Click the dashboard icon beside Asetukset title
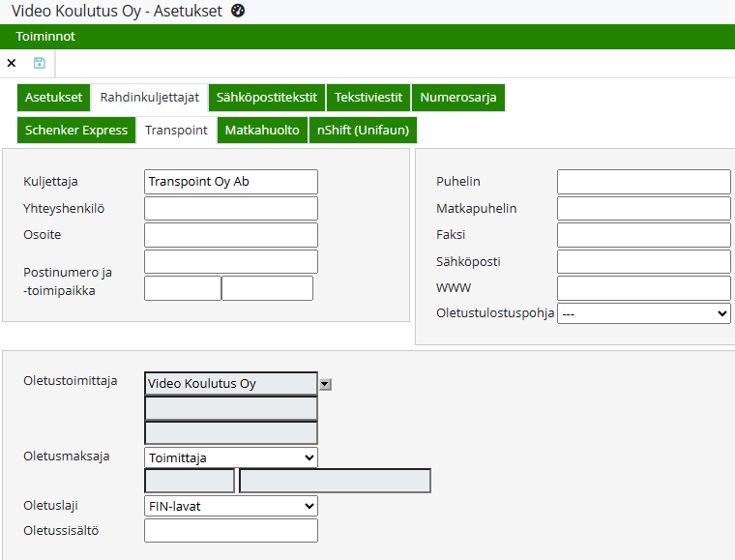This screenshot has width=735, height=560. click(x=238, y=11)
